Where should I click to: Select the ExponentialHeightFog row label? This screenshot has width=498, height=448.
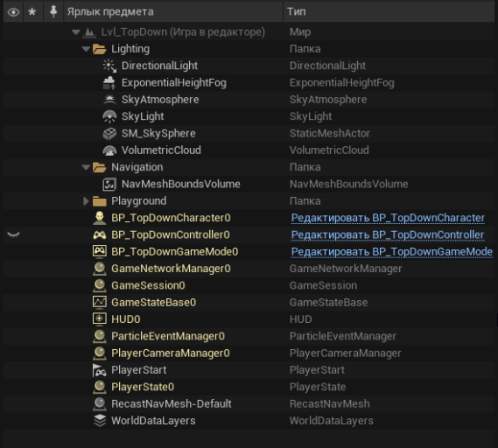pyautogui.click(x=174, y=83)
